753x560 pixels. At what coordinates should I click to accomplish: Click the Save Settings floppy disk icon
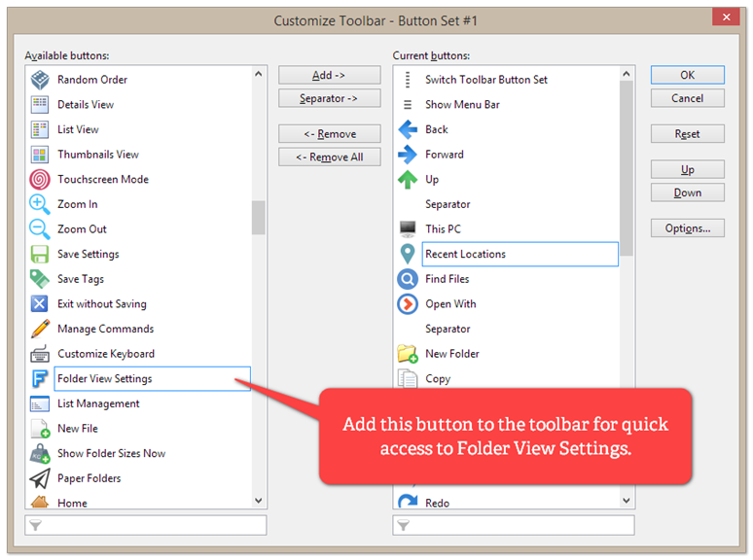(40, 254)
